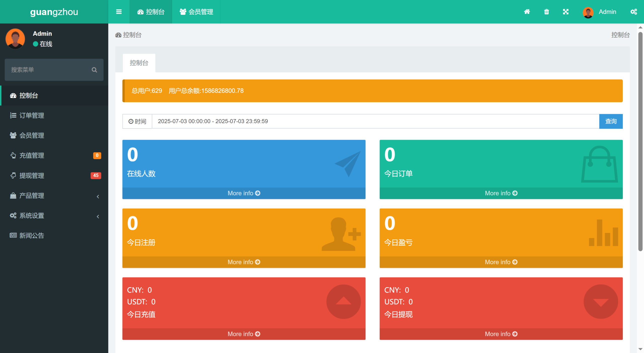This screenshot has width=644, height=353.
Task: Click the guangzhou site logo
Action: pos(54,12)
